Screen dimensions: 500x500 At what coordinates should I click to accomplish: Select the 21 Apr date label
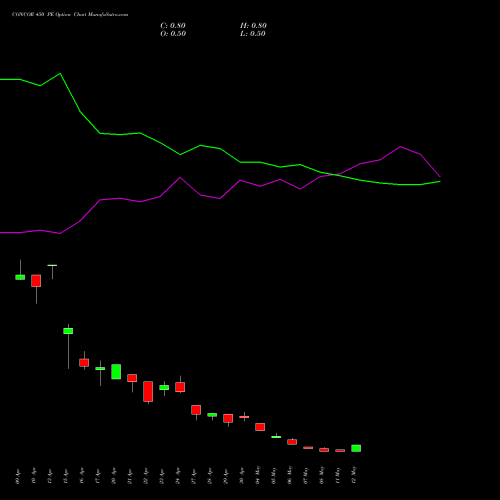coord(130,476)
